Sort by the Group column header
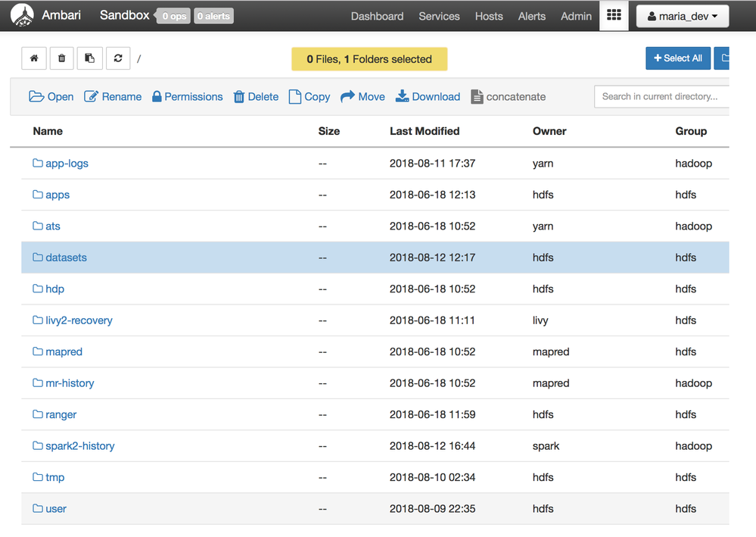 (691, 131)
